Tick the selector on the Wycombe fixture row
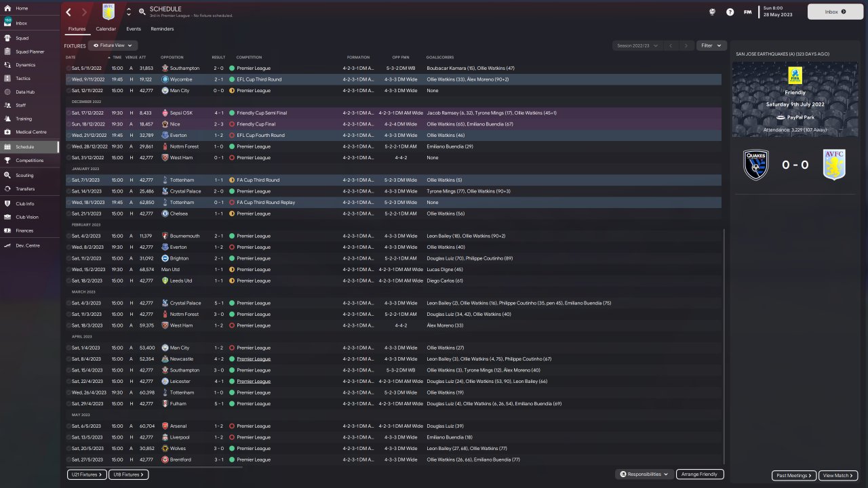 tap(68, 79)
